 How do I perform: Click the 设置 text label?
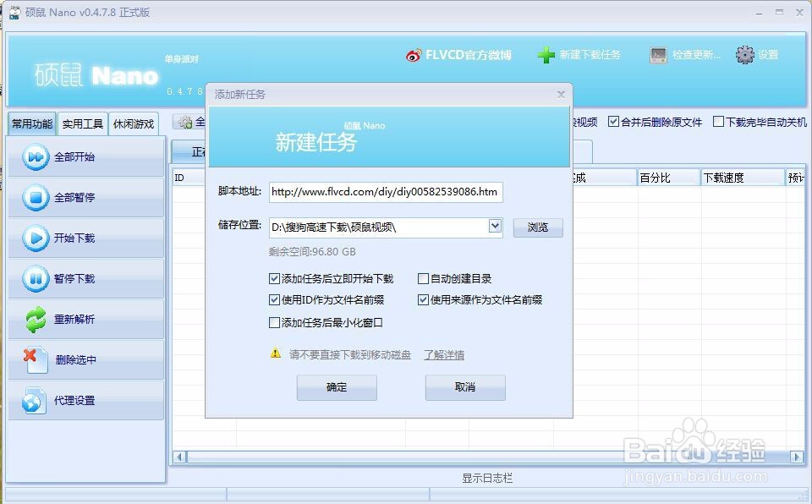(x=768, y=55)
